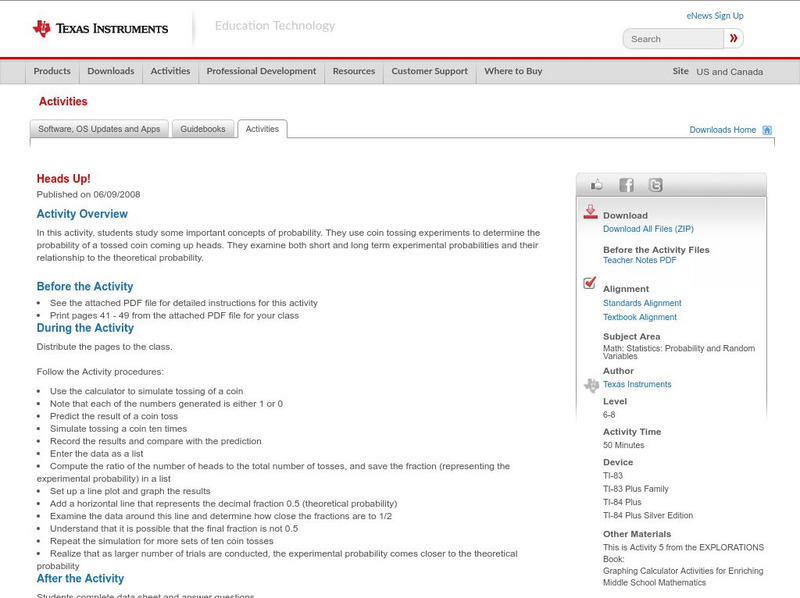The image size is (800, 598).
Task: Open Professional Development menu
Action: (261, 71)
